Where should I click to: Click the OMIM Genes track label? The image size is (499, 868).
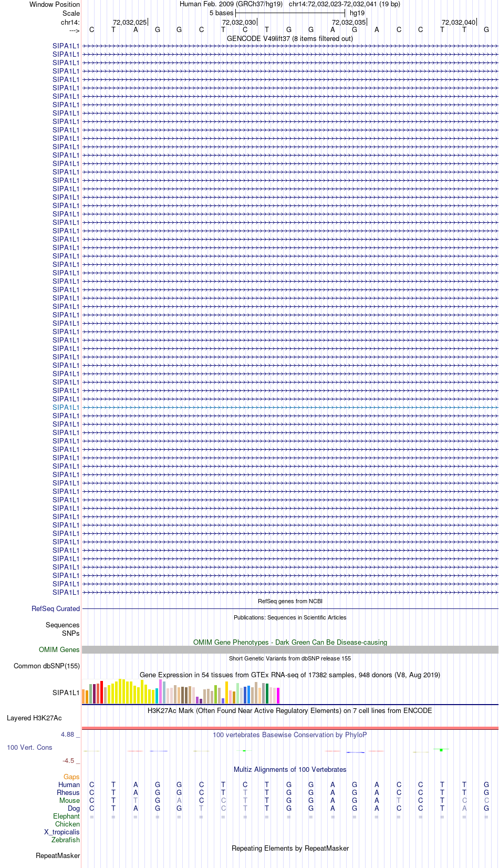point(59,649)
